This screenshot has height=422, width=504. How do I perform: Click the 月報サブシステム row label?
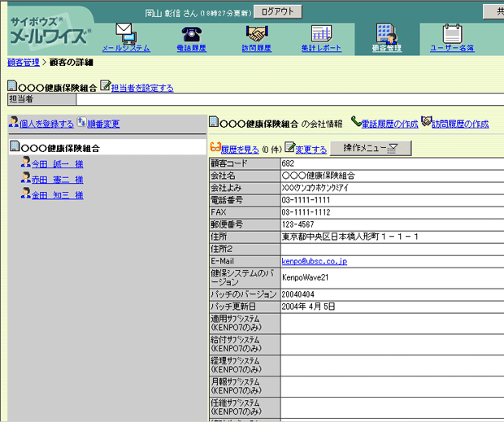(x=245, y=386)
